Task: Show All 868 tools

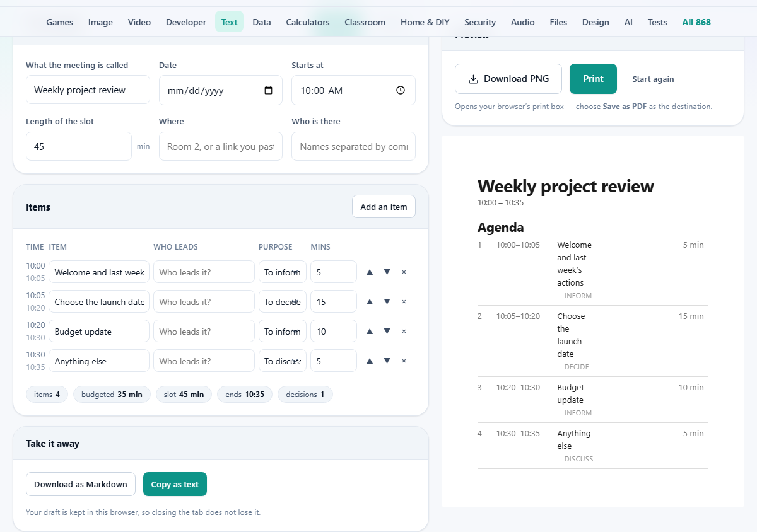Action: pos(696,22)
